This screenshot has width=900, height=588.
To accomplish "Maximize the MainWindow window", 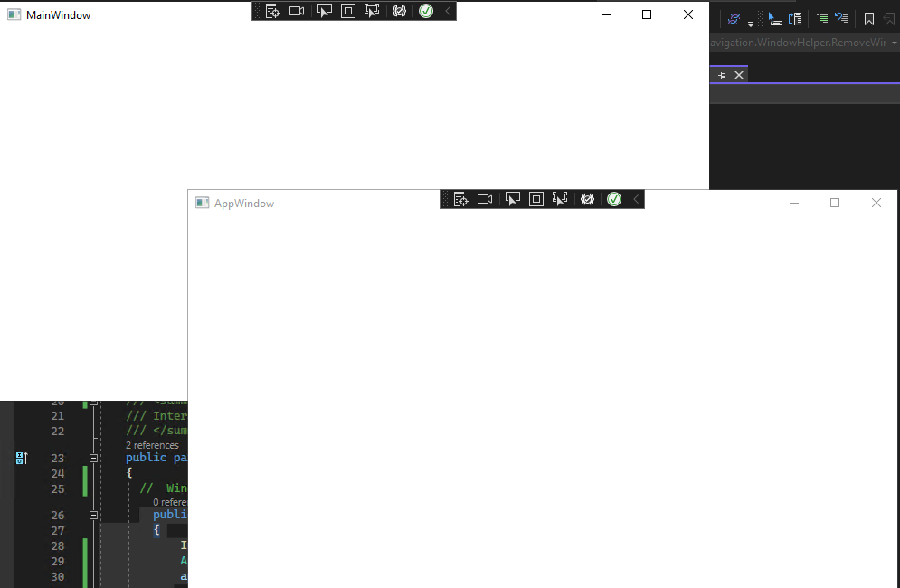I will [x=647, y=15].
